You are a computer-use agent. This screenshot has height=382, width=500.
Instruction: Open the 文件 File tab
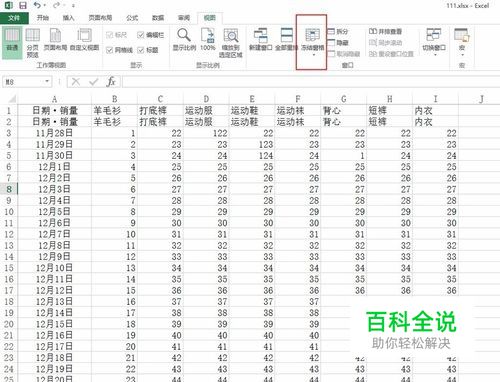14,18
